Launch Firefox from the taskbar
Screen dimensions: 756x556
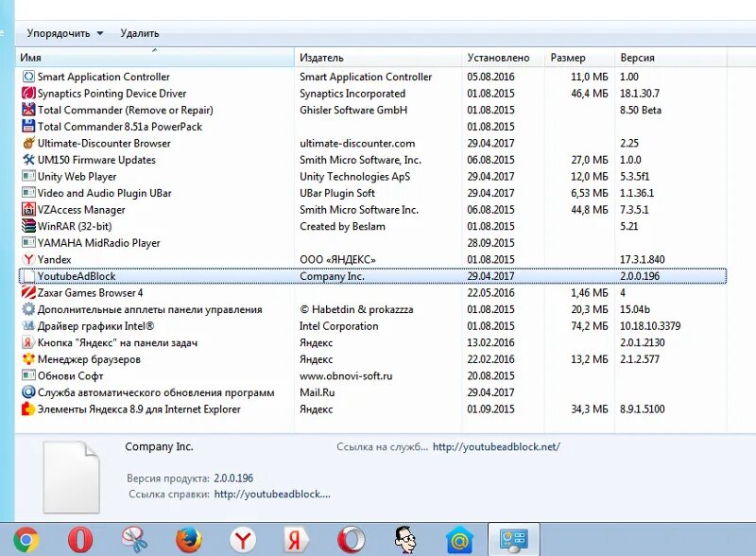point(188,540)
